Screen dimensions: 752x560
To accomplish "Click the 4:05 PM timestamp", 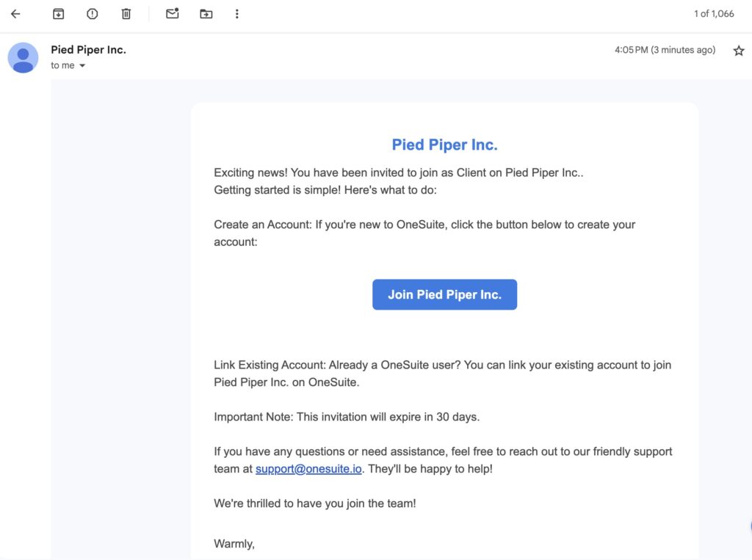I will point(664,50).
